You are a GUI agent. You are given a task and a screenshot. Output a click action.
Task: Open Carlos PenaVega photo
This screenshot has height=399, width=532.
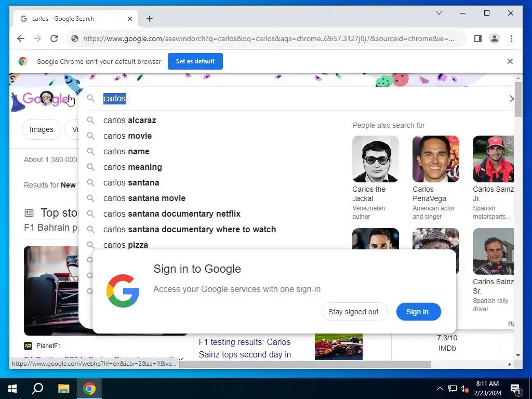click(436, 159)
